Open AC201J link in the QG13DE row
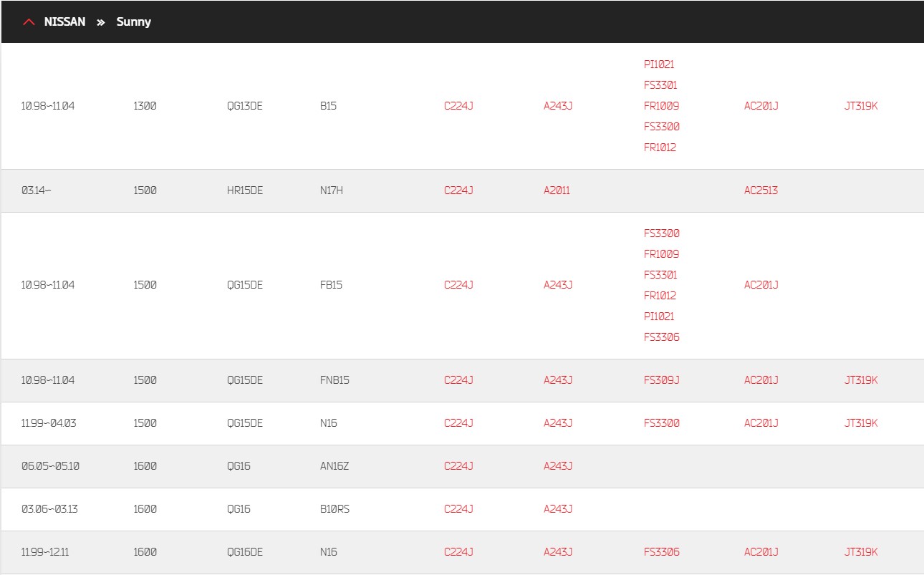The height and width of the screenshot is (575, 924). 761,106
